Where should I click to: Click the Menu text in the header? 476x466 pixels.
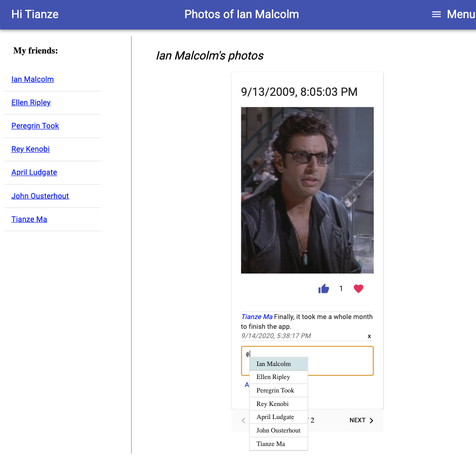tap(461, 14)
